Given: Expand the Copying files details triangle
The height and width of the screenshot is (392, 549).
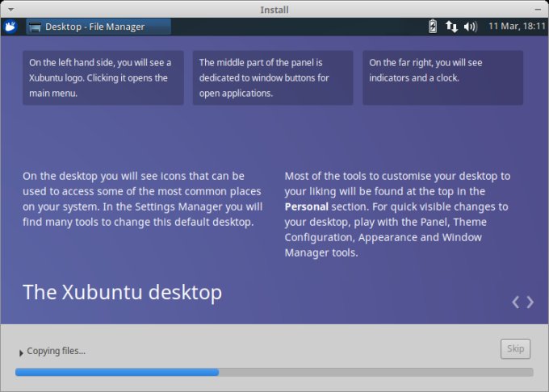Looking at the screenshot, I should point(21,352).
